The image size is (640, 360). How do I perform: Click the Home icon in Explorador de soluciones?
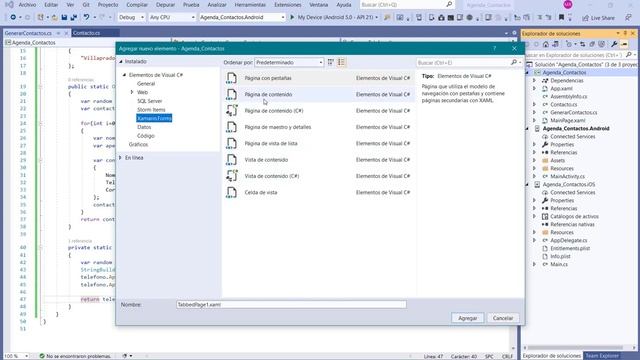[x=546, y=44]
